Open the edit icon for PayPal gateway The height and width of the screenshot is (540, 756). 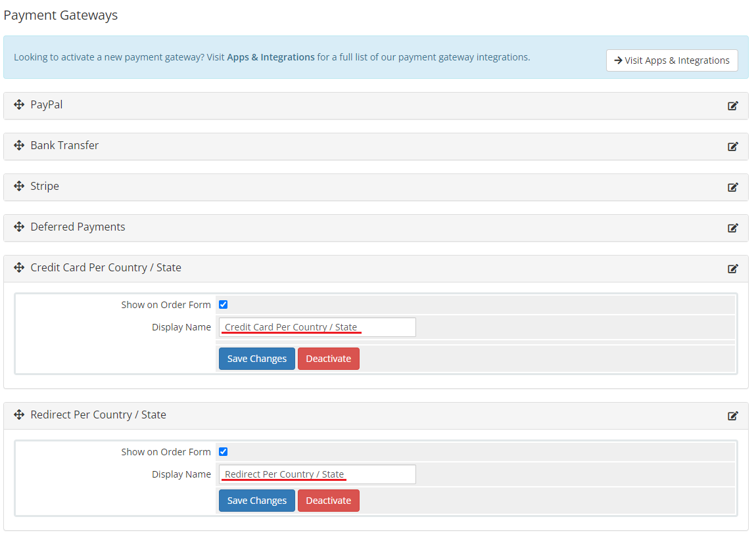pyautogui.click(x=732, y=106)
